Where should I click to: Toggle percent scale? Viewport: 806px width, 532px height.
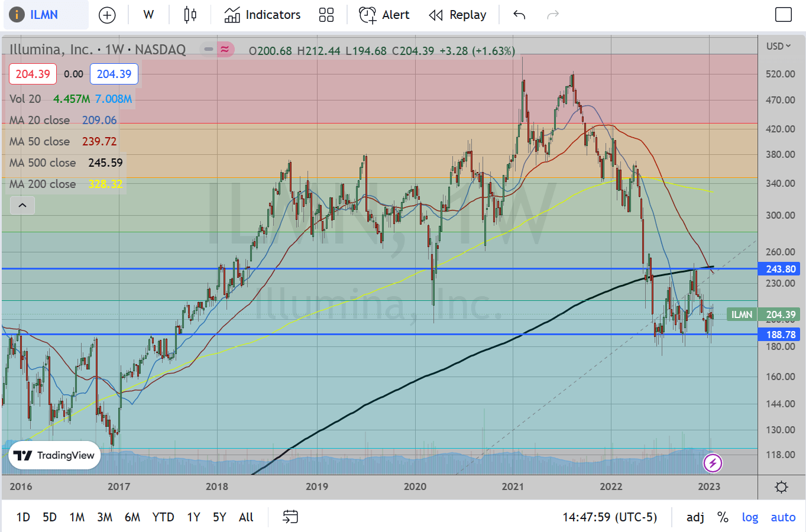pos(723,517)
